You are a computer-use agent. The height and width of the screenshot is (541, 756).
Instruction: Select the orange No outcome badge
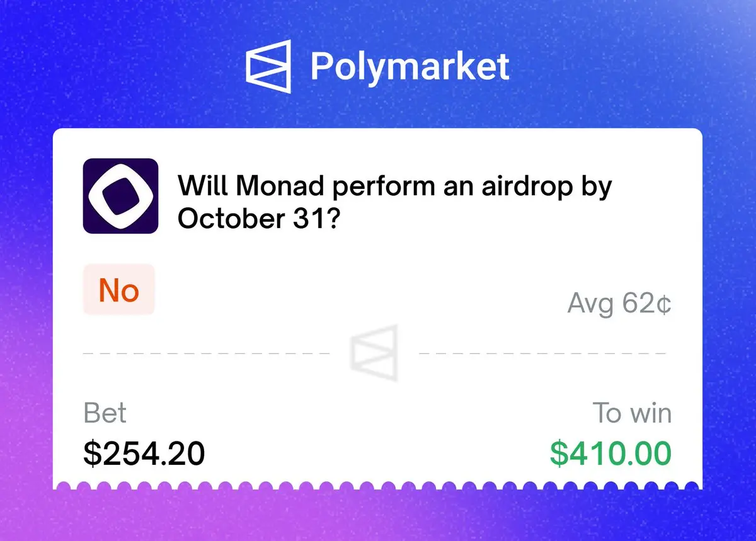119,290
